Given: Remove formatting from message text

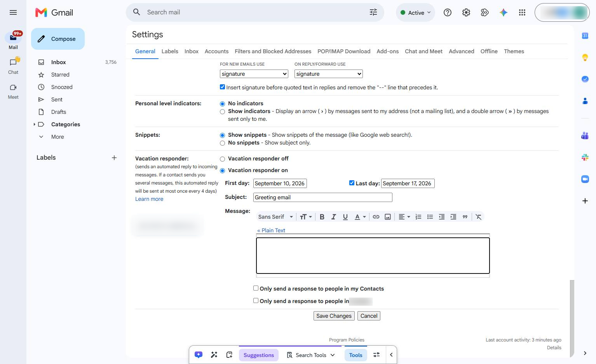Looking at the screenshot, I should click(x=478, y=217).
